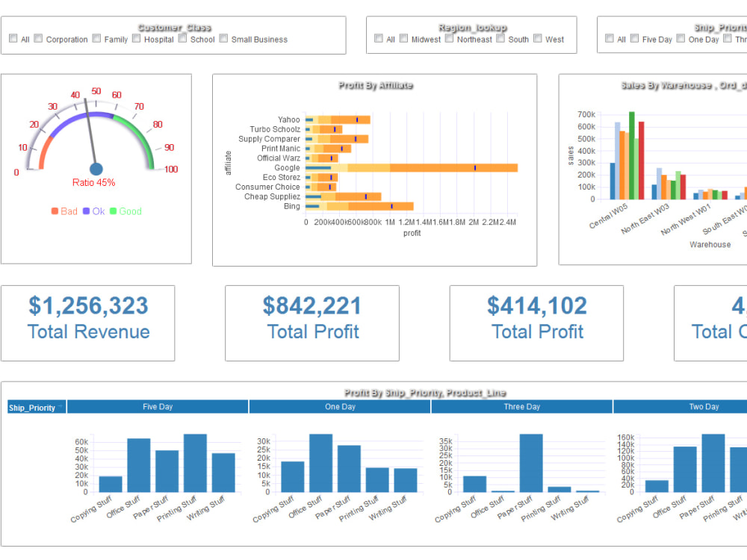This screenshot has height=560, width=747.
Task: Check the All box under Customer_Class
Action: [13, 38]
